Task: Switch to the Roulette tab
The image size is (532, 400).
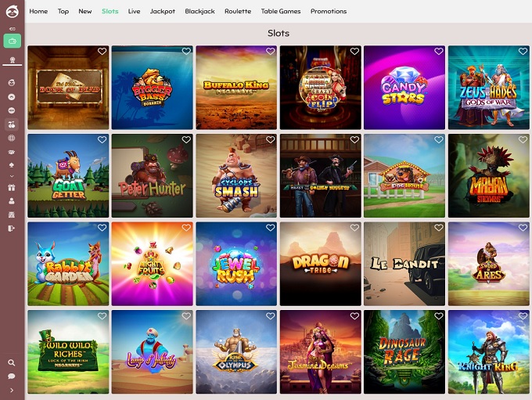Action: [x=238, y=11]
